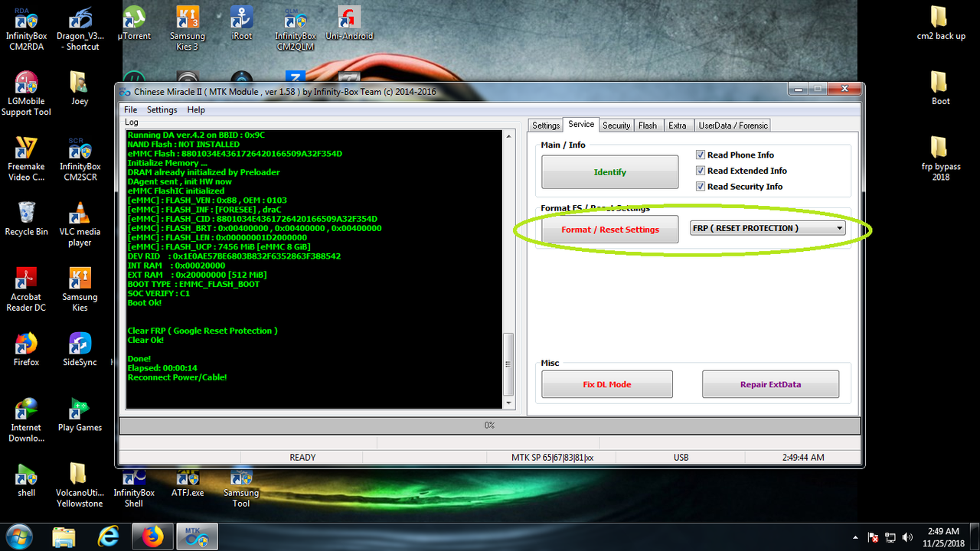Open the volume control in tray
This screenshot has height=551, width=980.
(x=907, y=537)
